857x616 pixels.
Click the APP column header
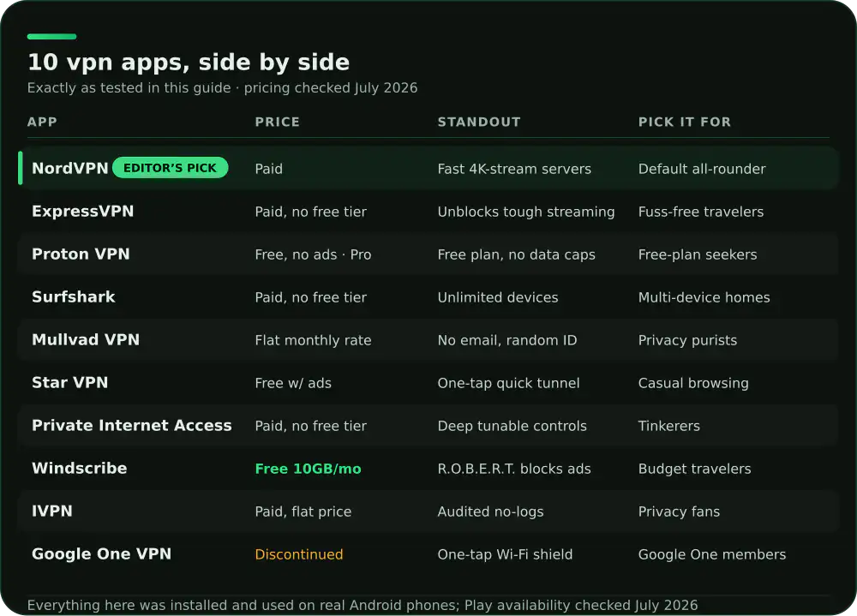click(x=42, y=122)
